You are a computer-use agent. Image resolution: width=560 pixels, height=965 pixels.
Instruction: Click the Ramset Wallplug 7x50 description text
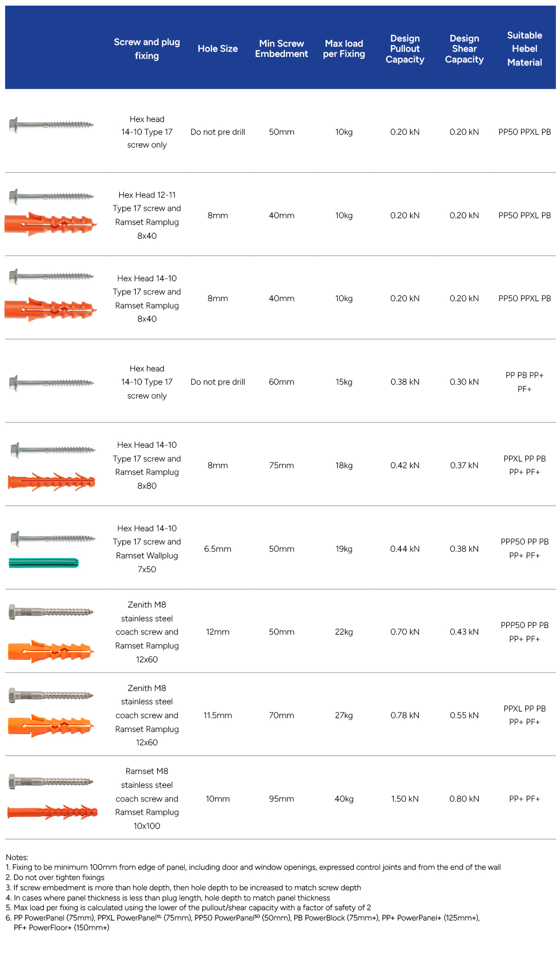click(147, 549)
